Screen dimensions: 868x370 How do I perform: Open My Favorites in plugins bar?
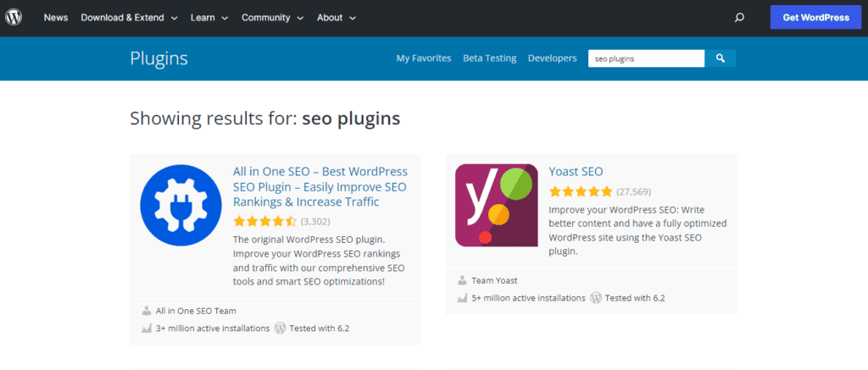pyautogui.click(x=424, y=58)
